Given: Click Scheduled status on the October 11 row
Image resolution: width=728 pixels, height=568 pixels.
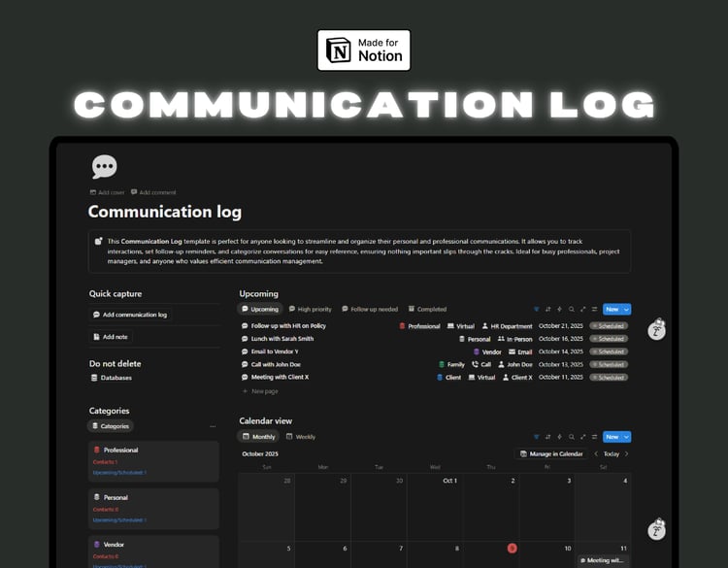Looking at the screenshot, I should (609, 378).
